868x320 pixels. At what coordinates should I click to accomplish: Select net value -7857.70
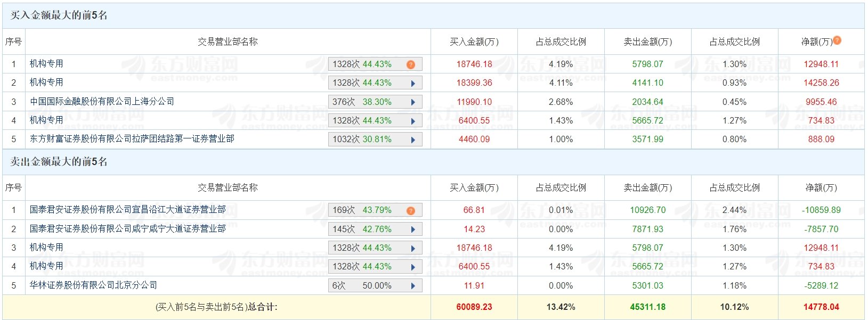[x=821, y=229]
